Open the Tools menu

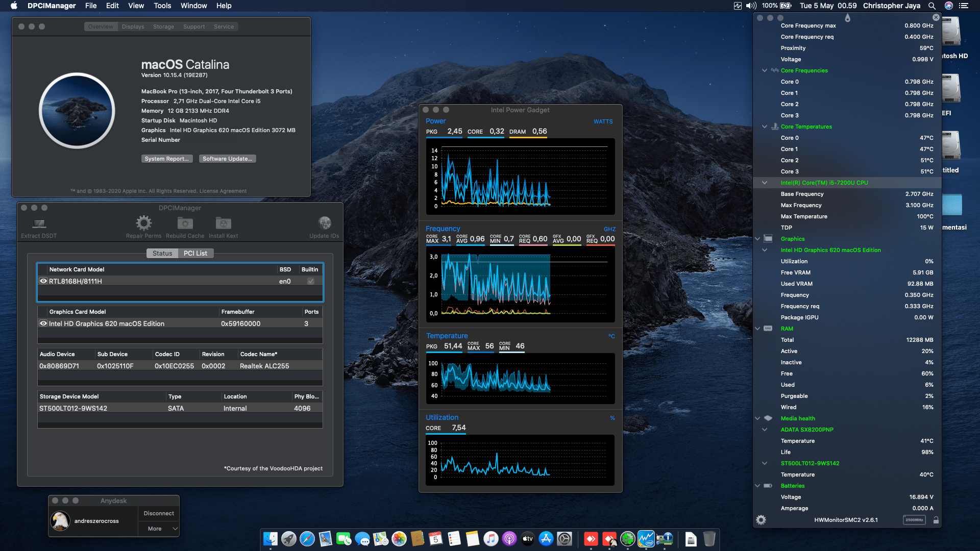click(x=162, y=6)
